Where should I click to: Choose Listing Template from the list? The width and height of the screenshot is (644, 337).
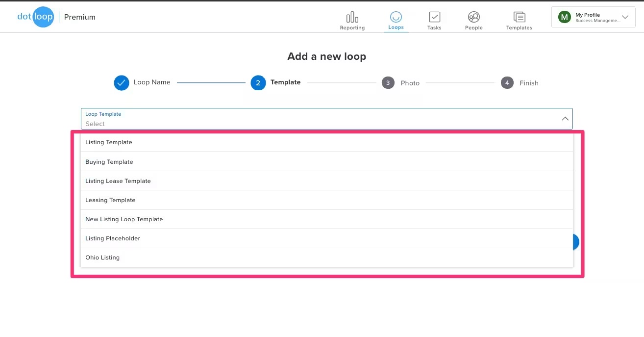tap(109, 142)
